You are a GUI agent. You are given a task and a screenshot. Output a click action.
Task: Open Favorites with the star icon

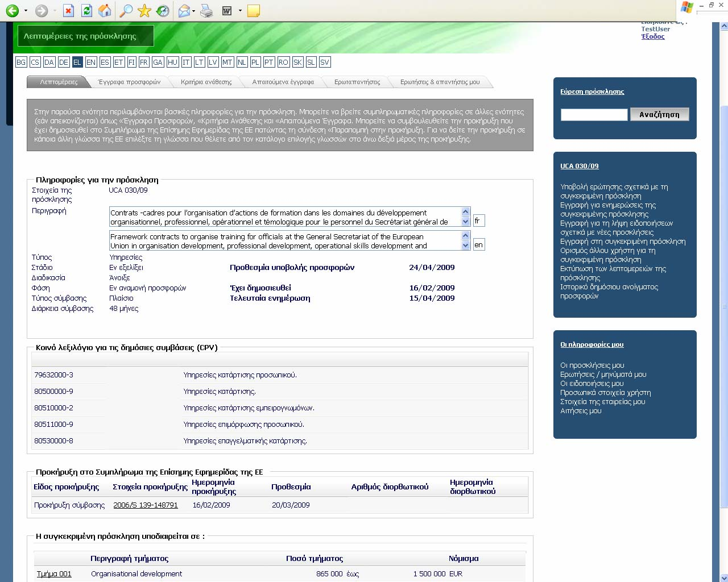pyautogui.click(x=144, y=10)
